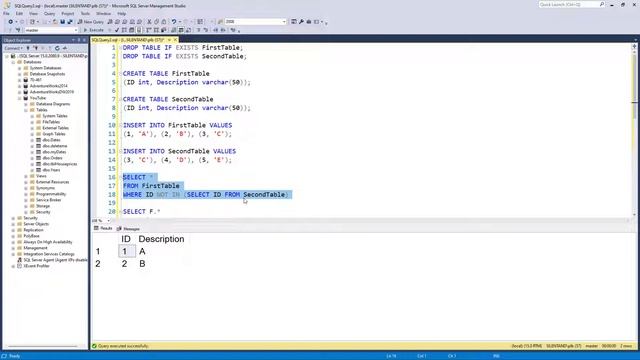Click the activity monitor icon in Object Explorer toolbar
The height and width of the screenshot is (360, 640).
(64, 48)
